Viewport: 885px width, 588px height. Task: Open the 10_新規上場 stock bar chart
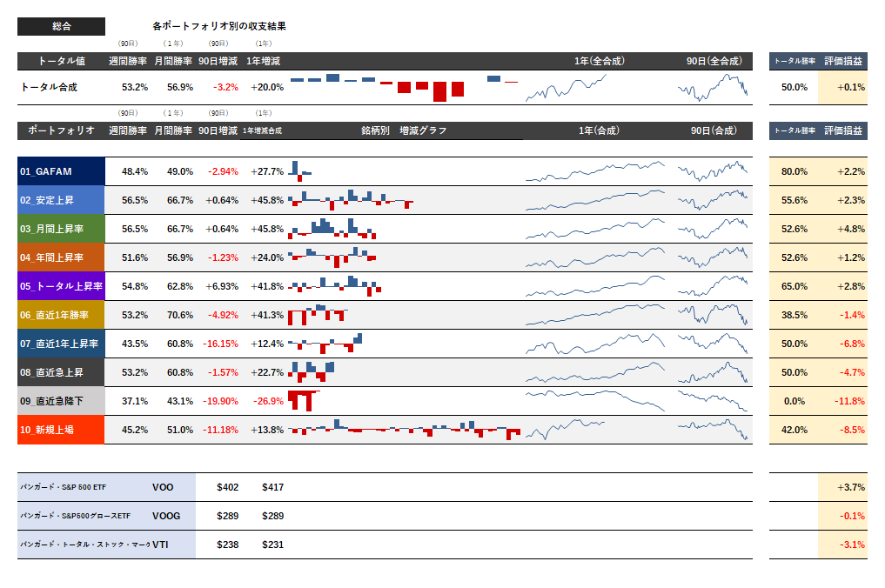[404, 430]
